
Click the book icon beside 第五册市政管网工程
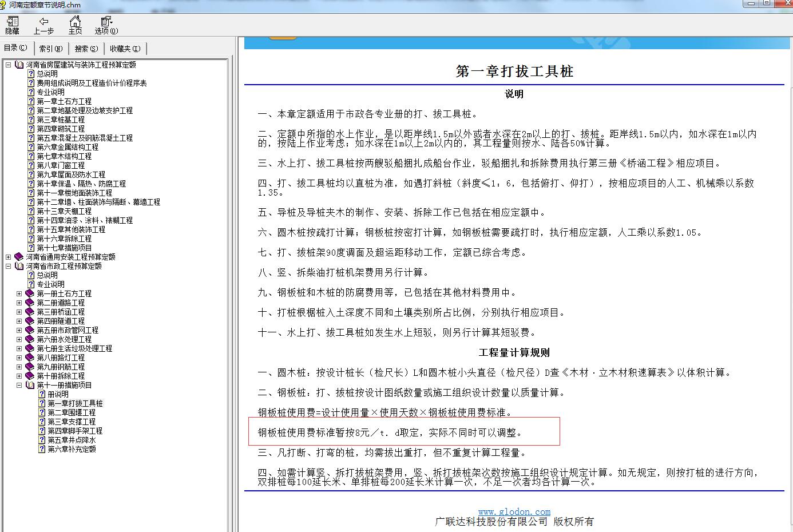click(x=30, y=330)
